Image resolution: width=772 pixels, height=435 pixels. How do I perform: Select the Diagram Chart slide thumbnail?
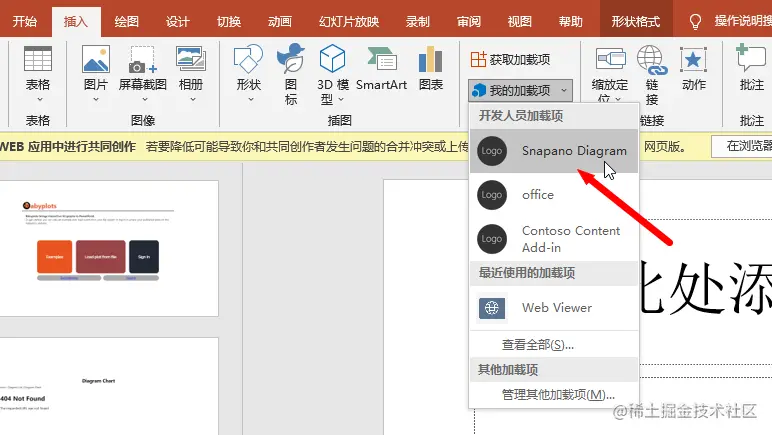click(109, 386)
